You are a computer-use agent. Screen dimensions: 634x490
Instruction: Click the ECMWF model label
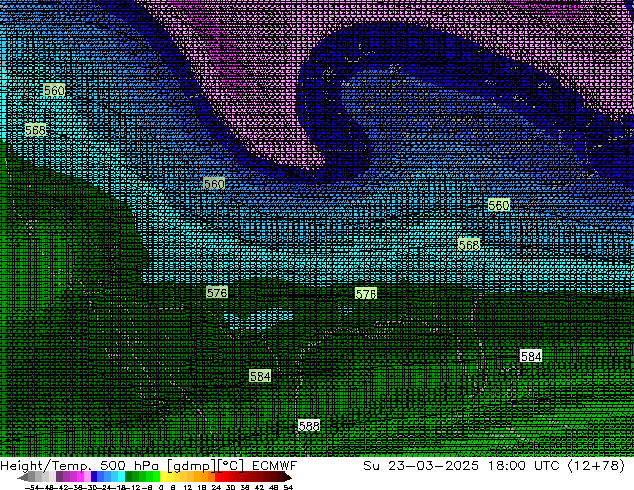[x=274, y=466]
